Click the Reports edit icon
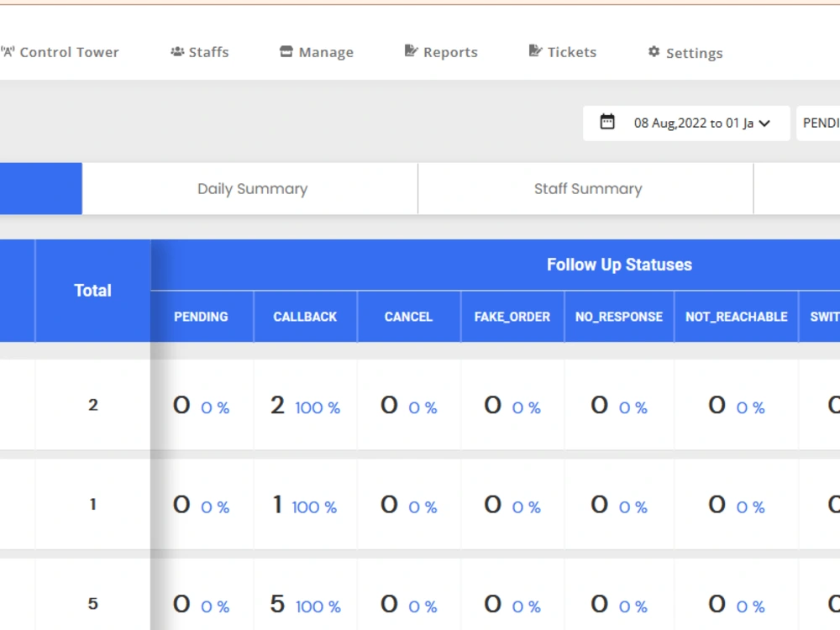 [x=411, y=51]
